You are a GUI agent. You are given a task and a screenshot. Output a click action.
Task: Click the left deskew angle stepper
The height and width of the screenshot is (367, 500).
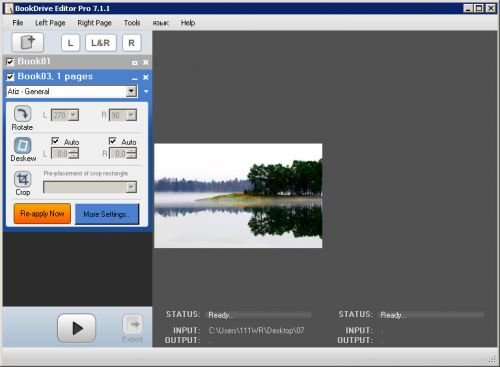tap(74, 154)
